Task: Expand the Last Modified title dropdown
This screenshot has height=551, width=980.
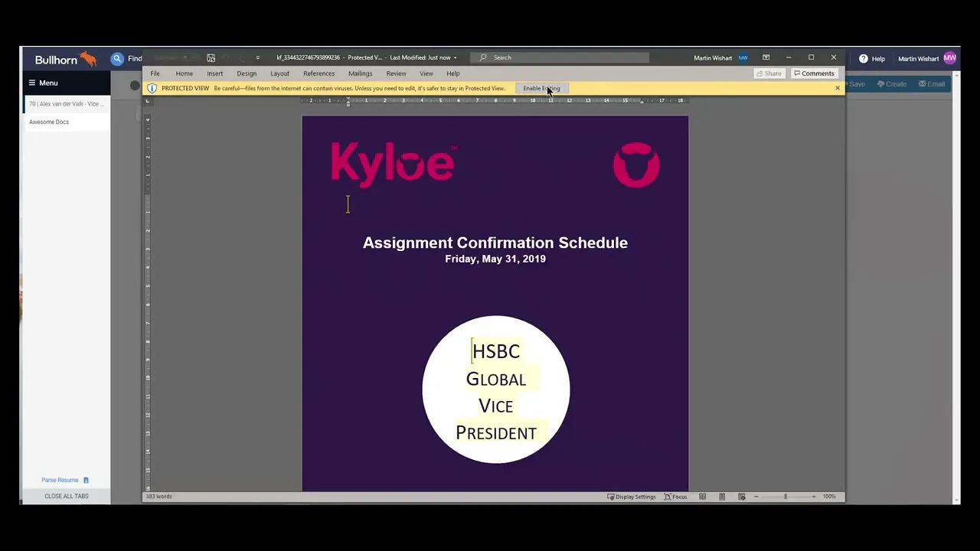Action: 455,57
